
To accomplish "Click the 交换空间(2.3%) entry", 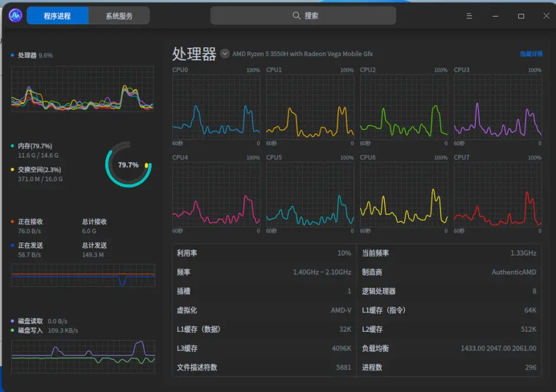I will [36, 169].
